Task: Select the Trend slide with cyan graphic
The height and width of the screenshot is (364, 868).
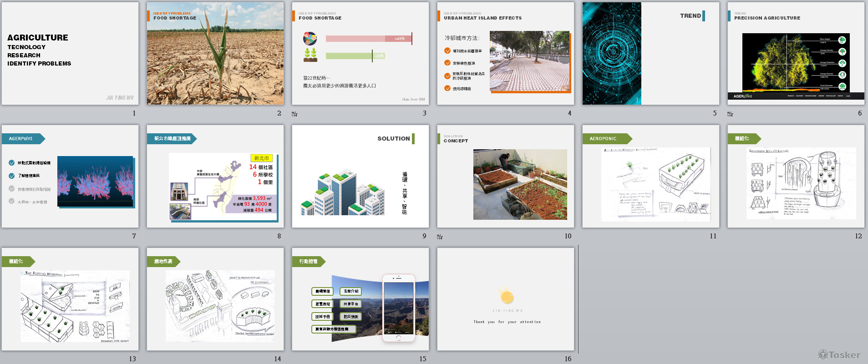Action: (650, 54)
